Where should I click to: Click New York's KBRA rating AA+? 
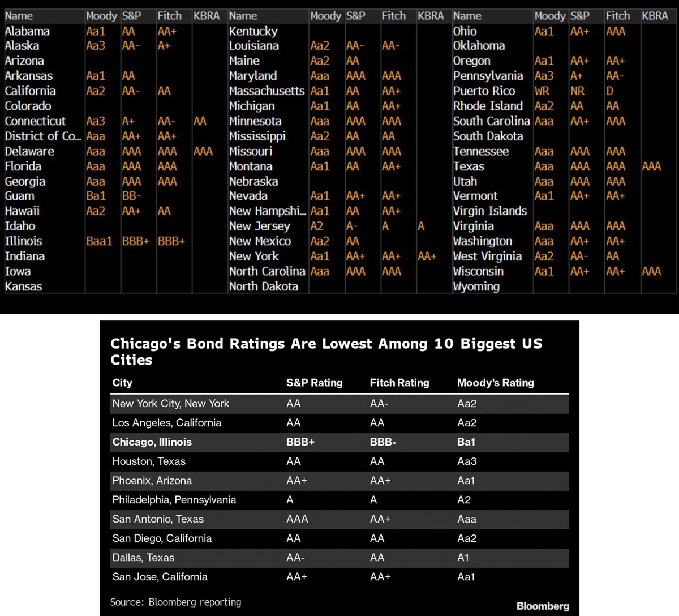click(427, 256)
